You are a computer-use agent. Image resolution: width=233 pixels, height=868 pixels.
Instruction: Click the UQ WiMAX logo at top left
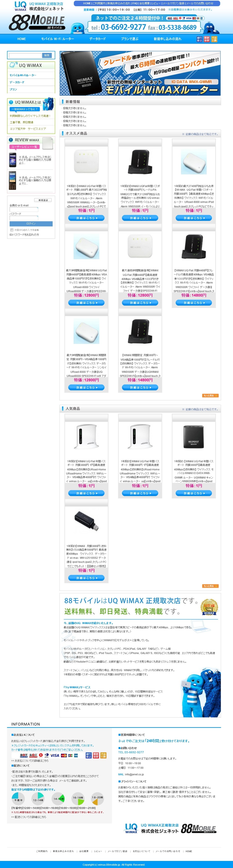tap(20, 6)
